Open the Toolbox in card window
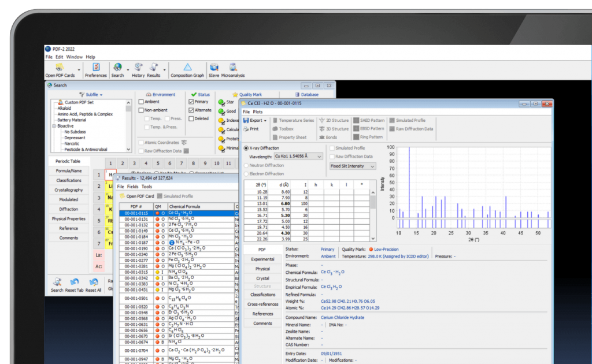This screenshot has height=364, width=592. pyautogui.click(x=283, y=129)
